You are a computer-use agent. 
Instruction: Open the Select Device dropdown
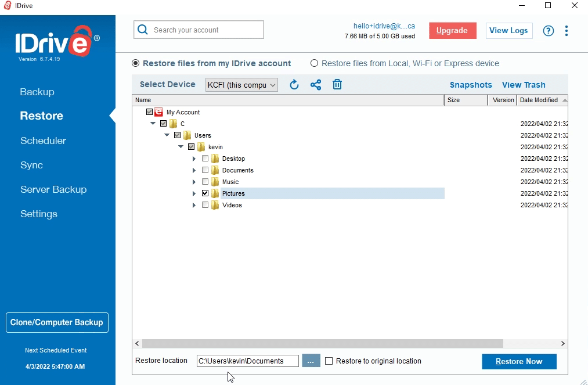(x=241, y=85)
